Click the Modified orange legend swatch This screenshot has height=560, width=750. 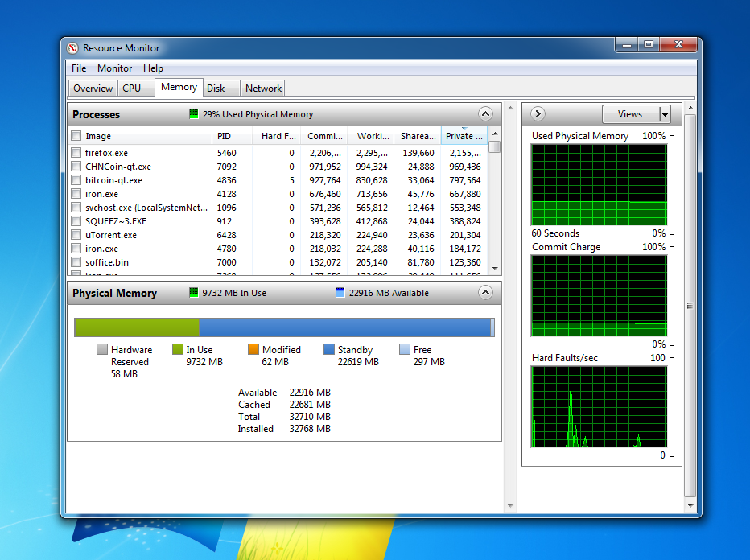[x=253, y=349]
